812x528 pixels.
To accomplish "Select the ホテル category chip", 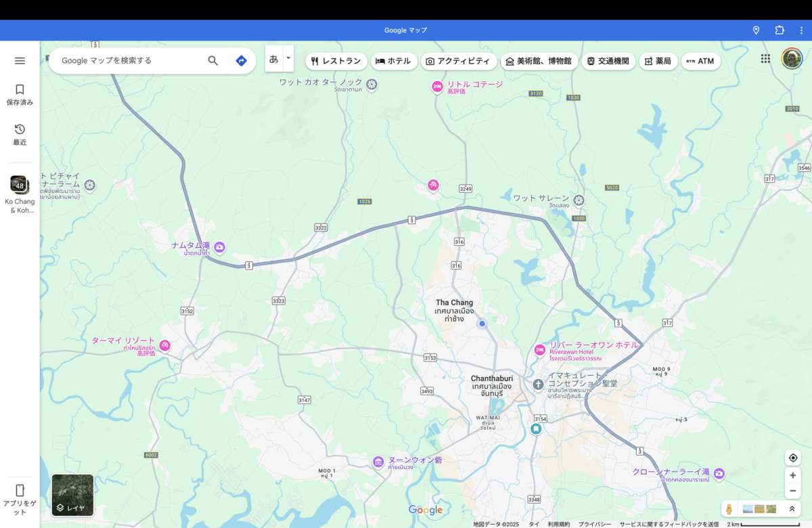I will coord(394,61).
